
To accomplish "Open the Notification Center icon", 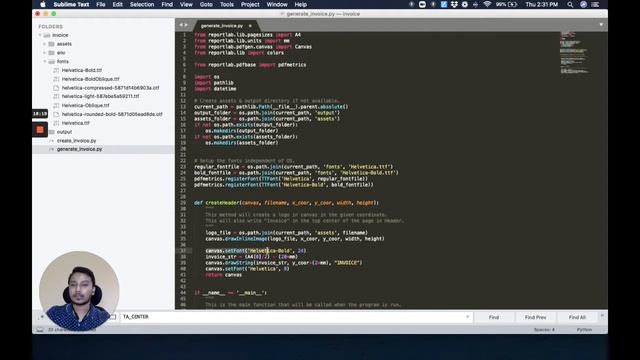I will coord(595,4).
